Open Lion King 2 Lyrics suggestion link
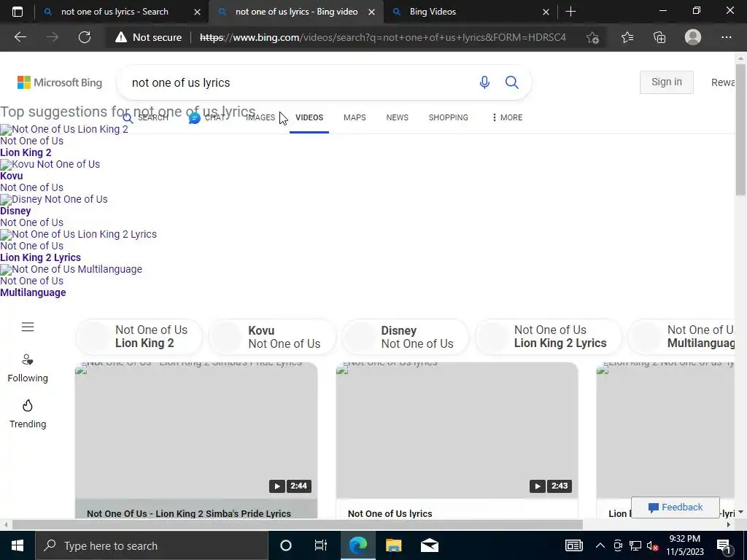The image size is (747, 560). (x=41, y=257)
